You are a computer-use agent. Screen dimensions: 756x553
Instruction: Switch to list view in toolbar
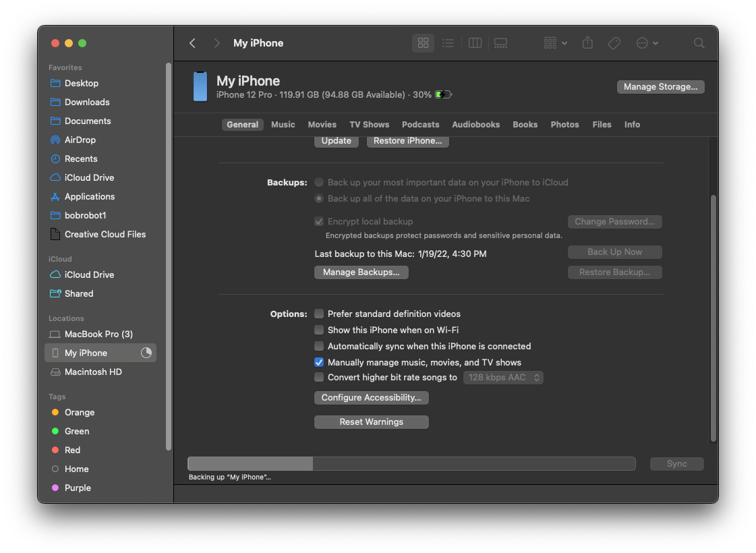pyautogui.click(x=448, y=43)
